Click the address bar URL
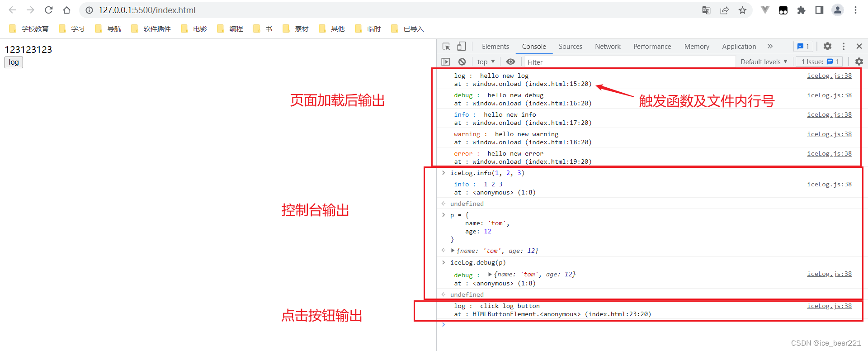Image resolution: width=868 pixels, height=351 pixels. (x=147, y=10)
